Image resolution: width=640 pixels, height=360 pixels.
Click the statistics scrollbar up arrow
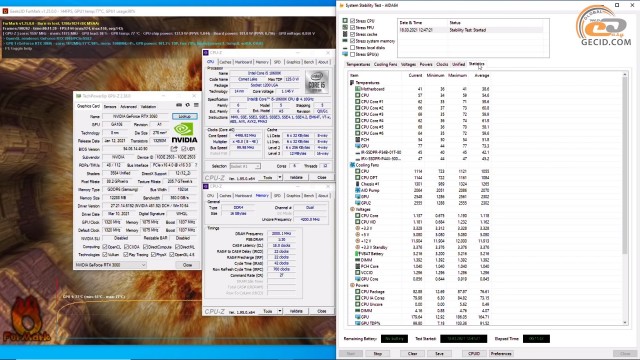(624, 75)
